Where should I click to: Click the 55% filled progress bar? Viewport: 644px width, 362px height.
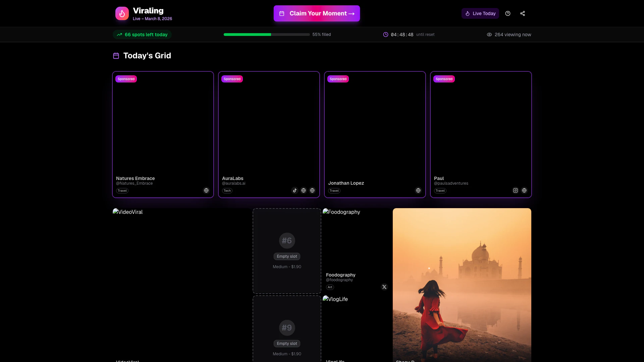[x=267, y=35]
